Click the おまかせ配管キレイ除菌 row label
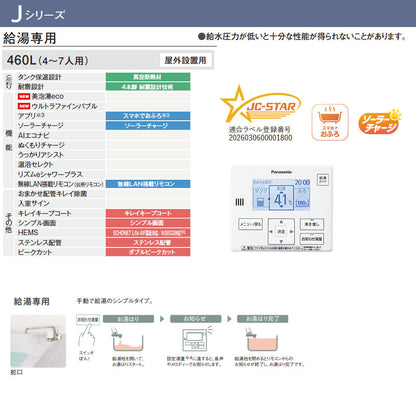 click(x=52, y=194)
